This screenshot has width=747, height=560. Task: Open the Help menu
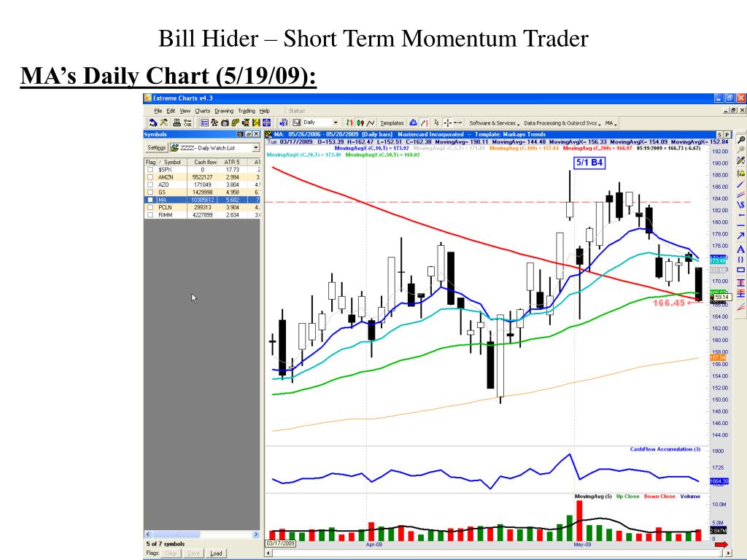264,111
